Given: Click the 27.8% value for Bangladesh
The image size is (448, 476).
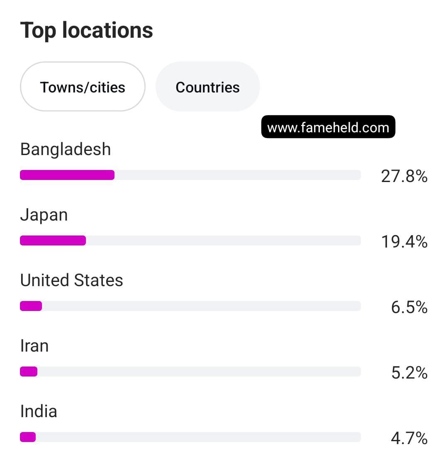Looking at the screenshot, I should (x=404, y=176).
